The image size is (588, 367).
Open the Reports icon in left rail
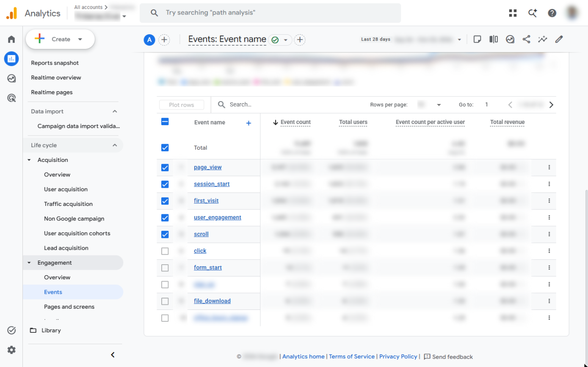coord(11,59)
